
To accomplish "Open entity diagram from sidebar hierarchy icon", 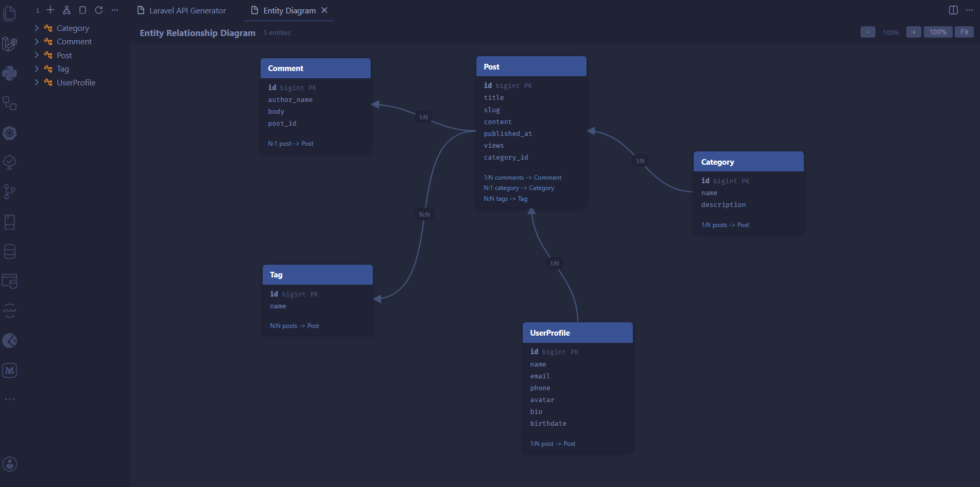I will point(66,10).
